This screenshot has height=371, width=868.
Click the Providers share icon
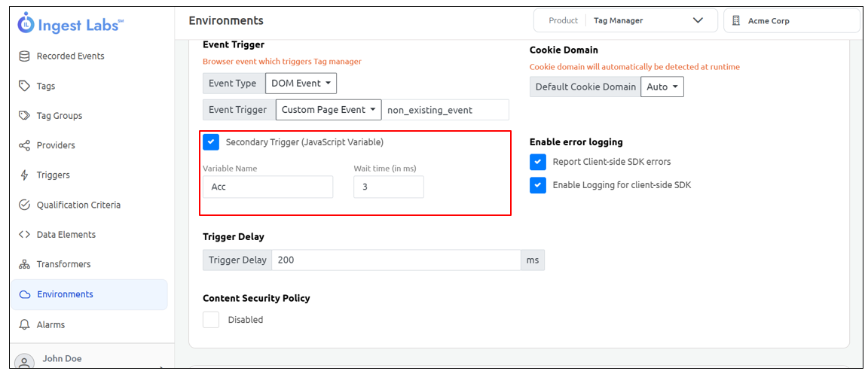[x=24, y=145]
